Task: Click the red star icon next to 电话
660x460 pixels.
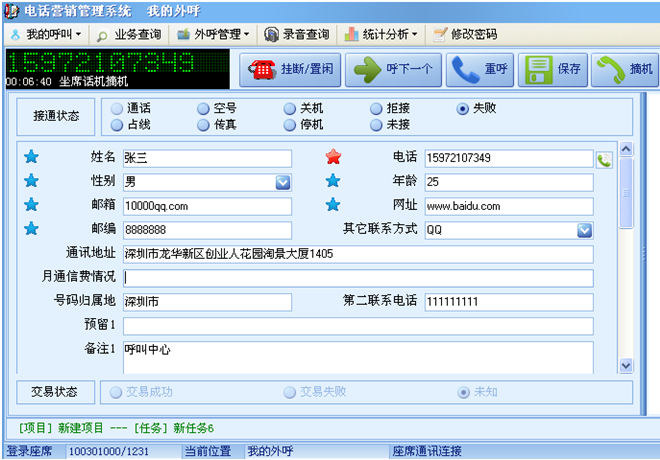Action: pyautogui.click(x=333, y=157)
